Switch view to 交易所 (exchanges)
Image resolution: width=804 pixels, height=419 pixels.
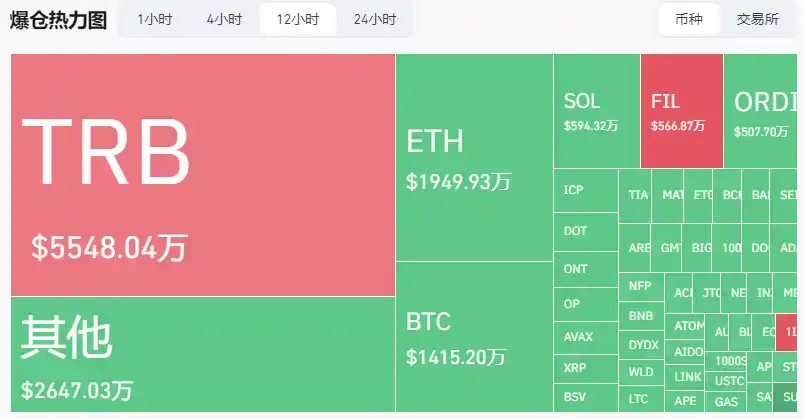758,19
